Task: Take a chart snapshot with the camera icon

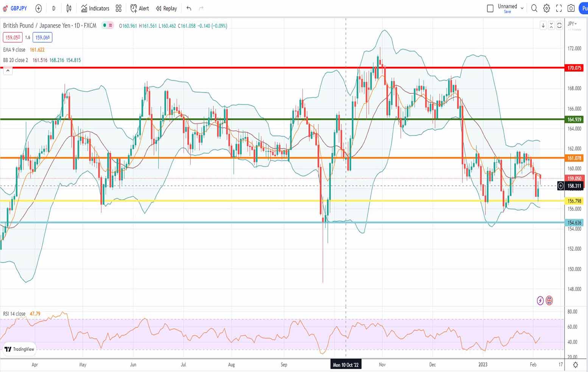Action: tap(571, 8)
